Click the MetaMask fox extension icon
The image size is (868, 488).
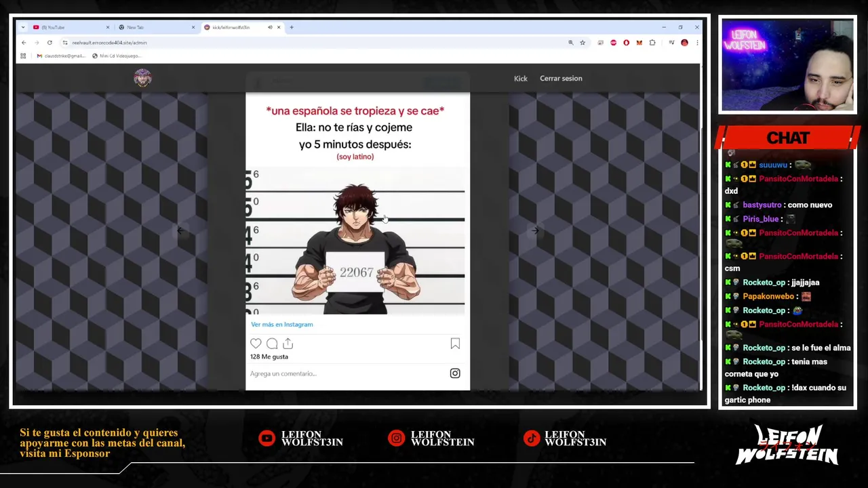click(639, 43)
